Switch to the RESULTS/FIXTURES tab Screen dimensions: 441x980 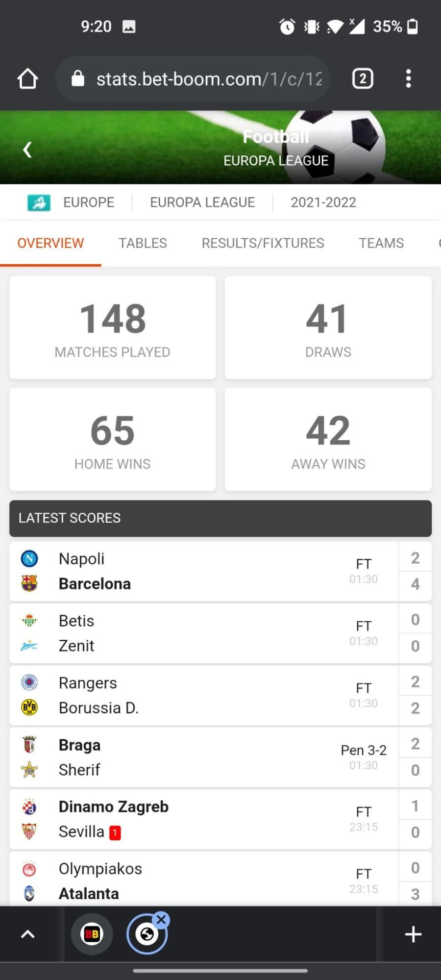263,243
